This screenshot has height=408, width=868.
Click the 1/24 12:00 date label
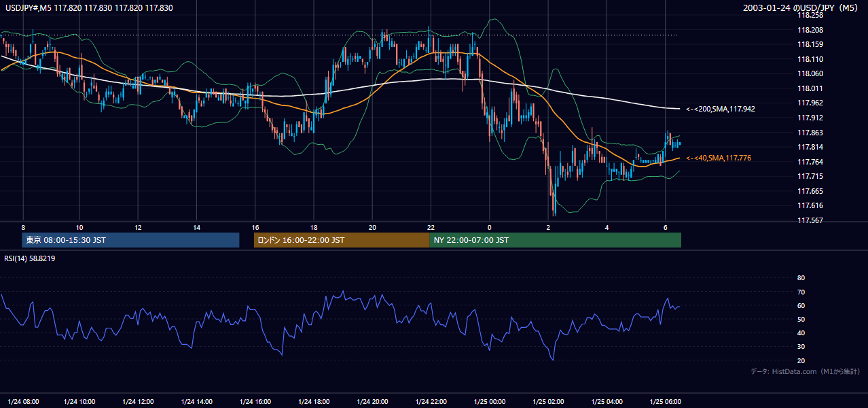(x=138, y=401)
